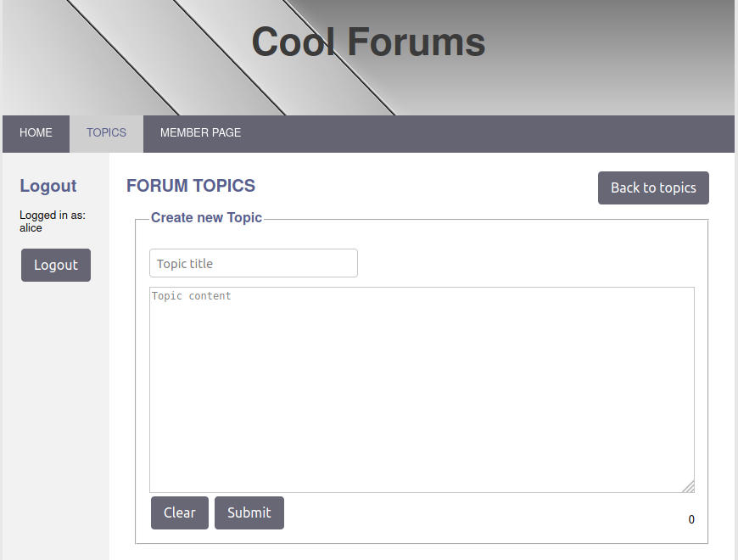Click the textarea resize handle corner
738x560 pixels.
(x=689, y=487)
